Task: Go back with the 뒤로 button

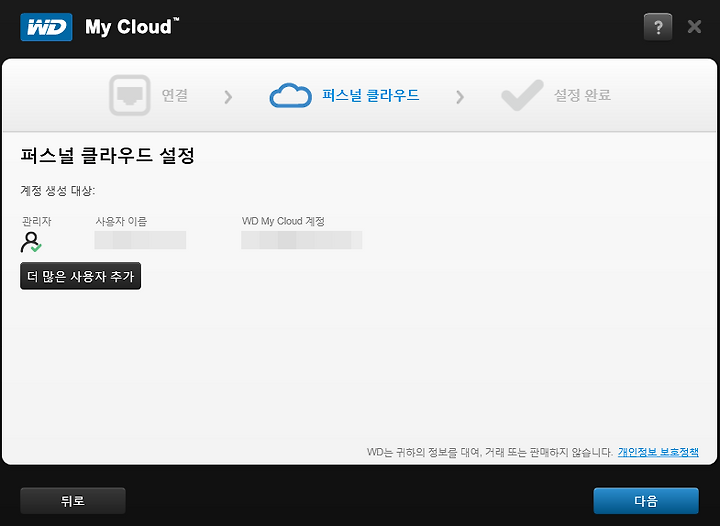Action: 73,501
